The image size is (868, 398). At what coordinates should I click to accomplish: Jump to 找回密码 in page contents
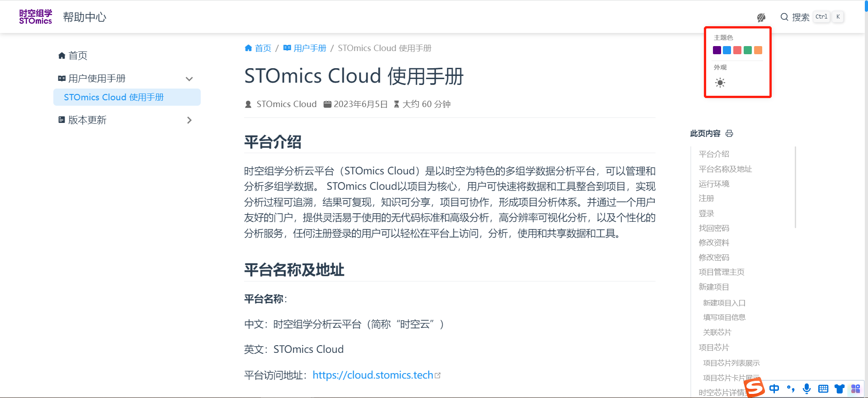click(714, 228)
